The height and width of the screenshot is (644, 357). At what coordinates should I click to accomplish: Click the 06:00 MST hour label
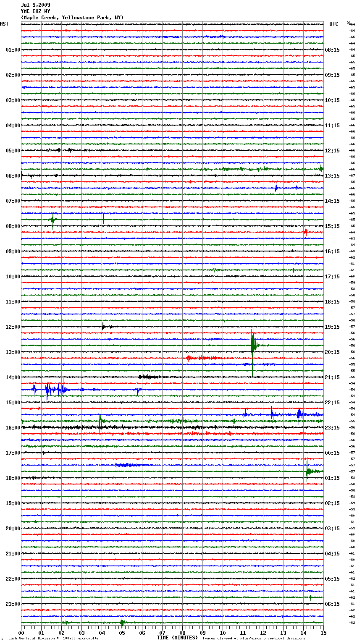13,176
